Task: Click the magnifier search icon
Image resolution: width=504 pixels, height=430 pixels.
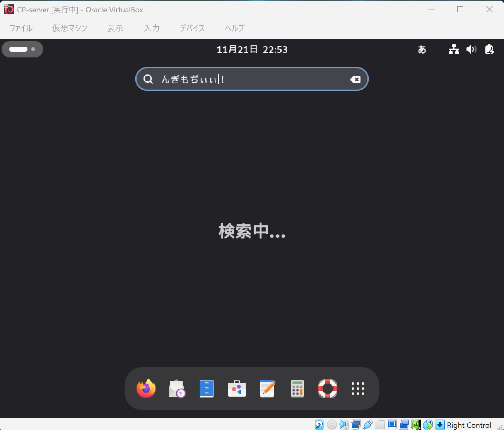Action: (148, 79)
